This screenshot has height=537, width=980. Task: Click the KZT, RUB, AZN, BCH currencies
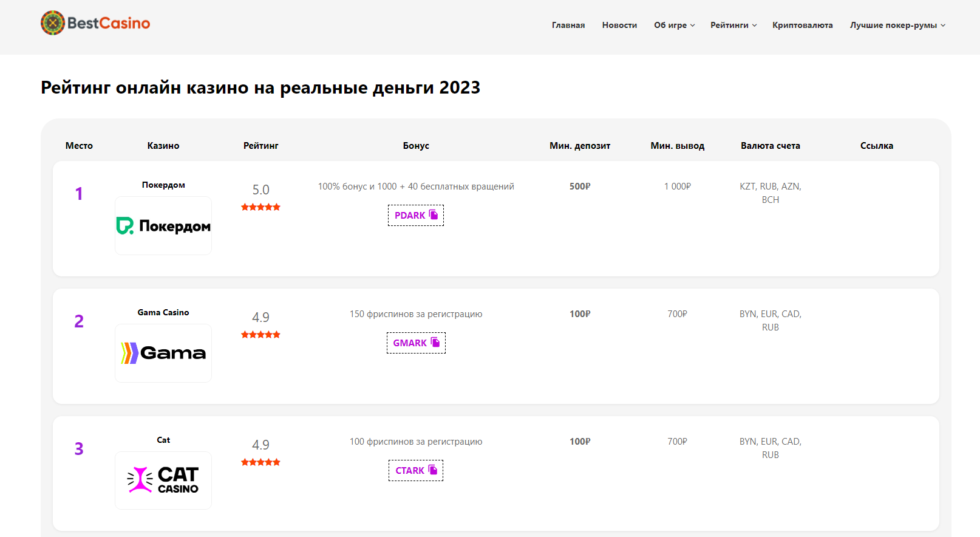[x=771, y=193]
